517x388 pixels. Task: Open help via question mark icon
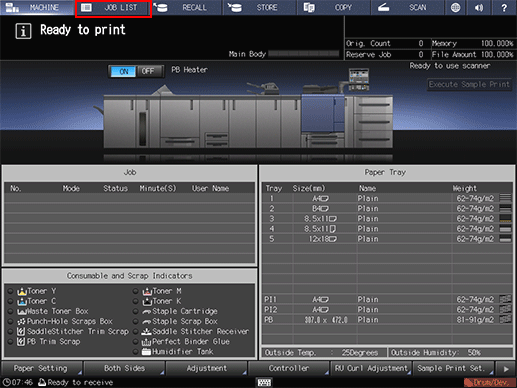pyautogui.click(x=504, y=7)
